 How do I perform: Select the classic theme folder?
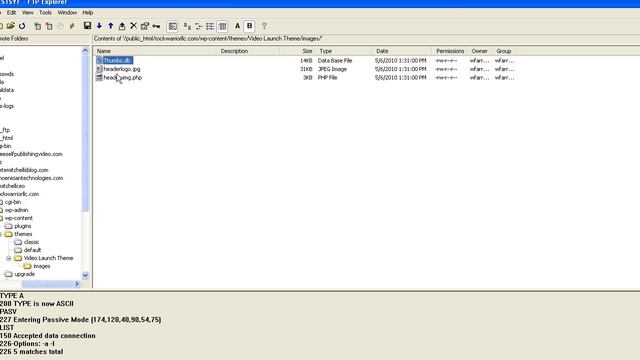click(31, 242)
